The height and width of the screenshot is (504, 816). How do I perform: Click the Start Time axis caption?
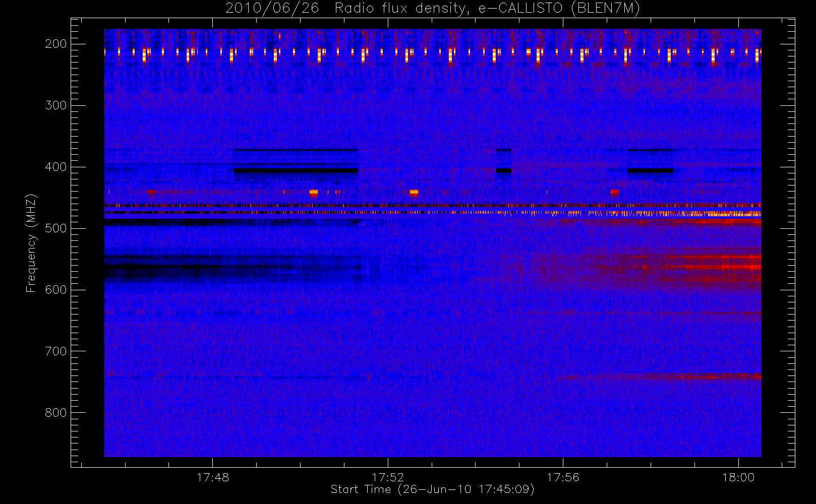pos(433,489)
